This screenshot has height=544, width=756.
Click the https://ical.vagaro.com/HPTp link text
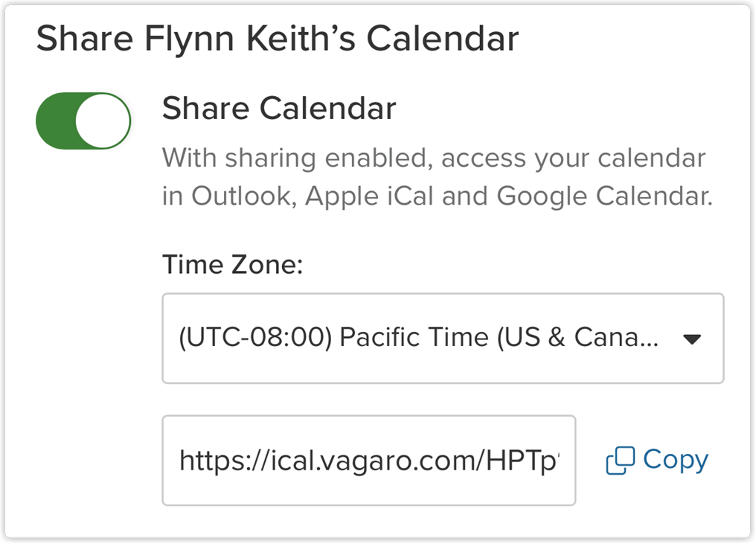(369, 461)
